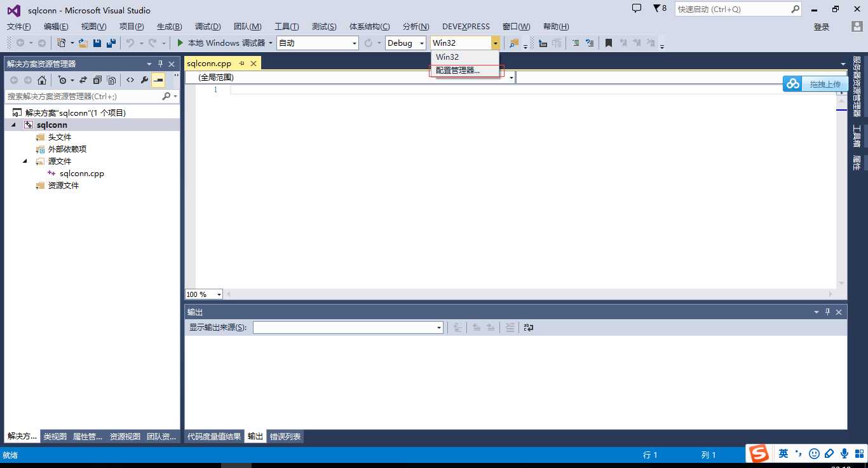Close the sqlconn.cpp editor tab
The height and width of the screenshot is (468, 868).
tap(254, 64)
